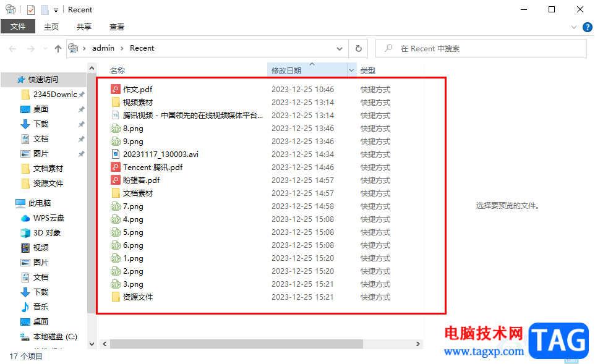Click the properties checkmark icon in title bar
The height and width of the screenshot is (364, 595).
pos(31,9)
